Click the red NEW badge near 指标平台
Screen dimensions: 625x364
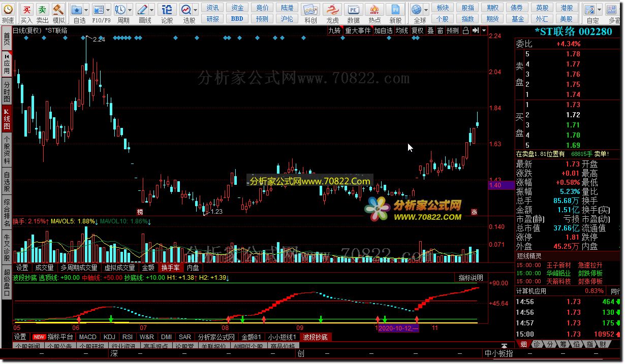39,337
